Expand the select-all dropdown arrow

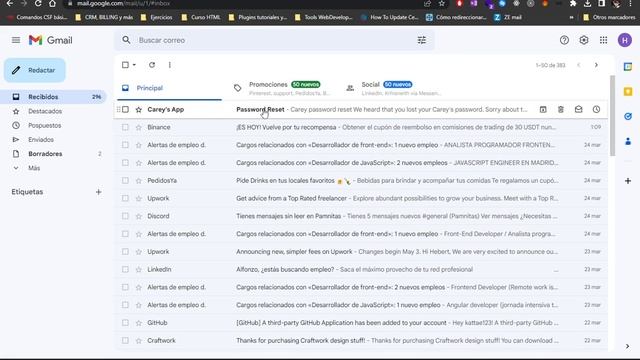(134, 65)
